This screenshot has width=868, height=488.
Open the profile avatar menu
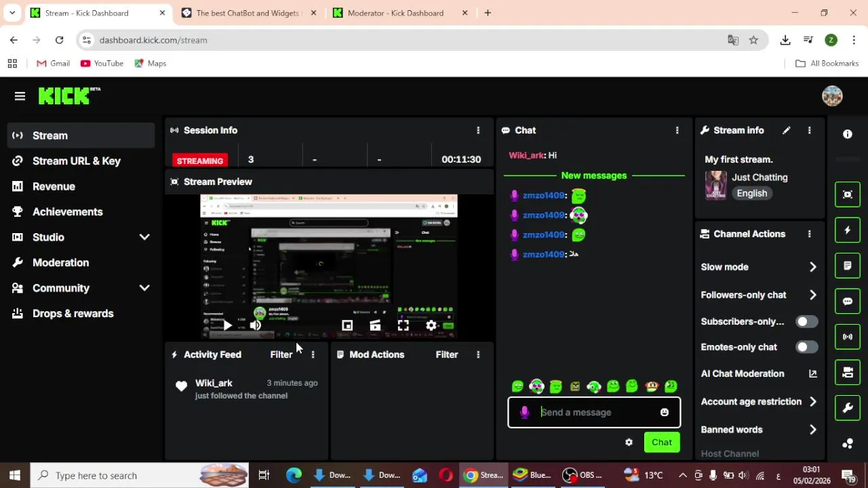pos(832,96)
